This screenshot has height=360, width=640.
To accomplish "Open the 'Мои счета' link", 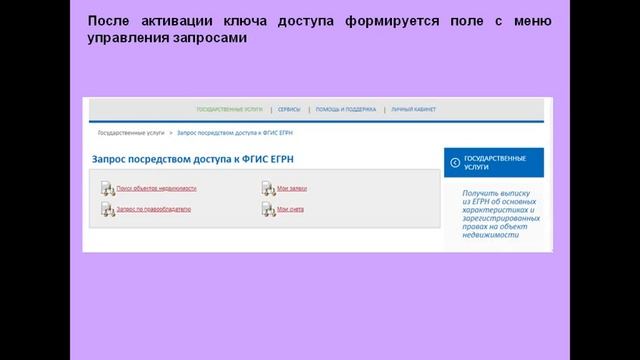I will coord(290,209).
